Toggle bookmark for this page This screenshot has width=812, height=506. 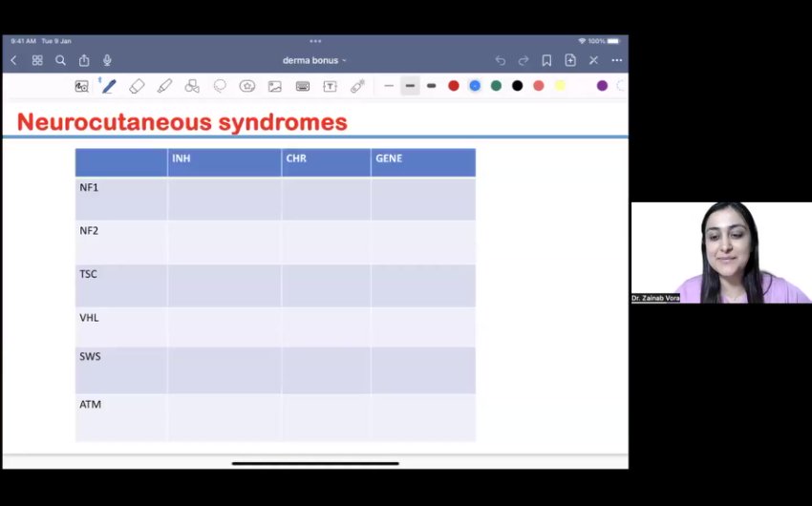click(x=546, y=60)
